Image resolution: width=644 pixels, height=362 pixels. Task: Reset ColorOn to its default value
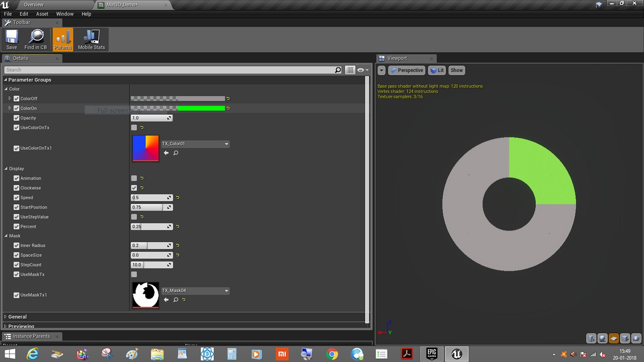(228, 108)
